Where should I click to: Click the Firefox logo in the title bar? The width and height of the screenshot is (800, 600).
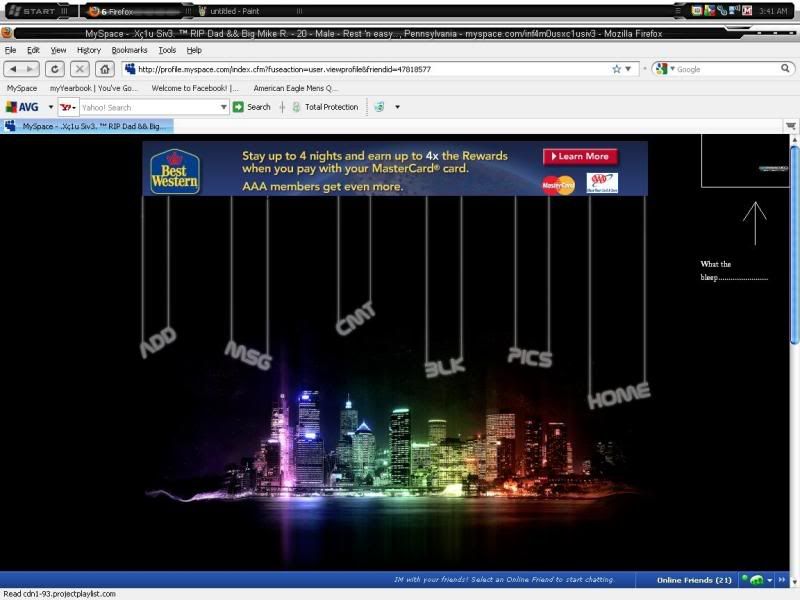point(7,33)
